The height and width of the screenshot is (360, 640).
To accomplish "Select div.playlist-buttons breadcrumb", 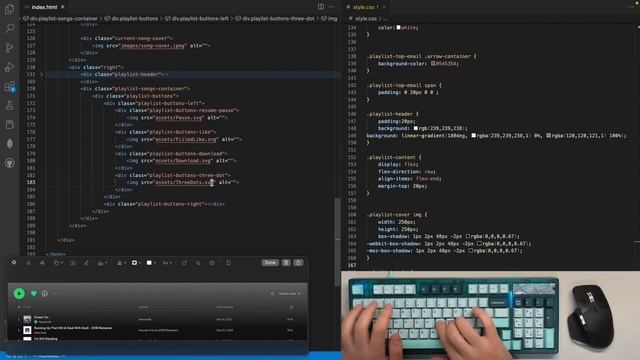I will pyautogui.click(x=131, y=18).
